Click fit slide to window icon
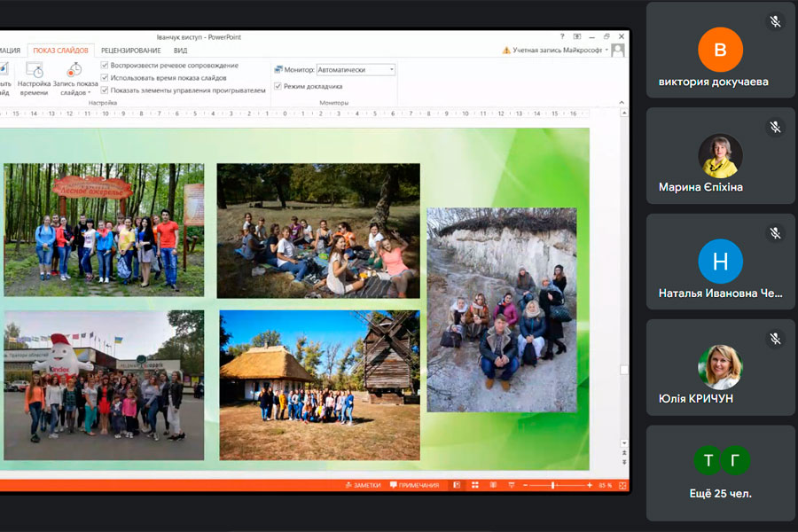 (x=622, y=485)
